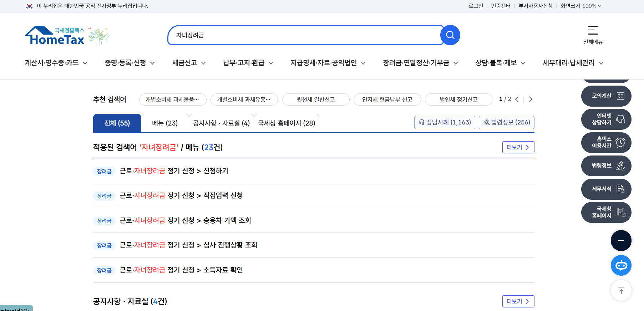Show next recommended search terms
The width and height of the screenshot is (644, 311).
click(531, 99)
